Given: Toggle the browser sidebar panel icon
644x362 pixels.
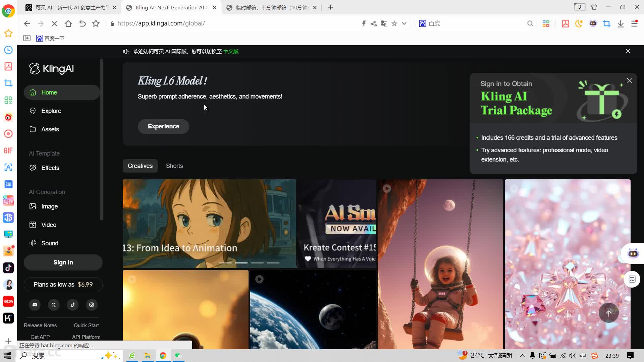Looking at the screenshot, I should pyautogui.click(x=27, y=38).
